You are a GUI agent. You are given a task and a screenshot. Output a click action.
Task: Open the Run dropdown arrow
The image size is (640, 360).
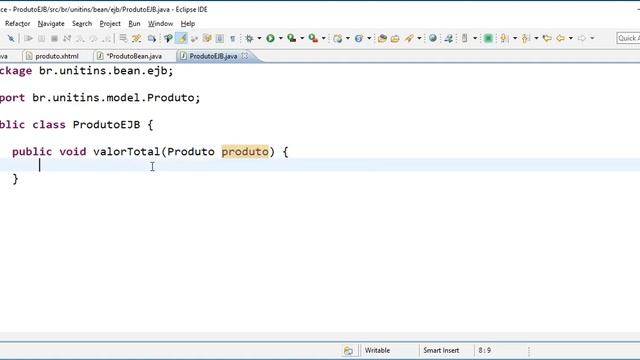point(280,38)
